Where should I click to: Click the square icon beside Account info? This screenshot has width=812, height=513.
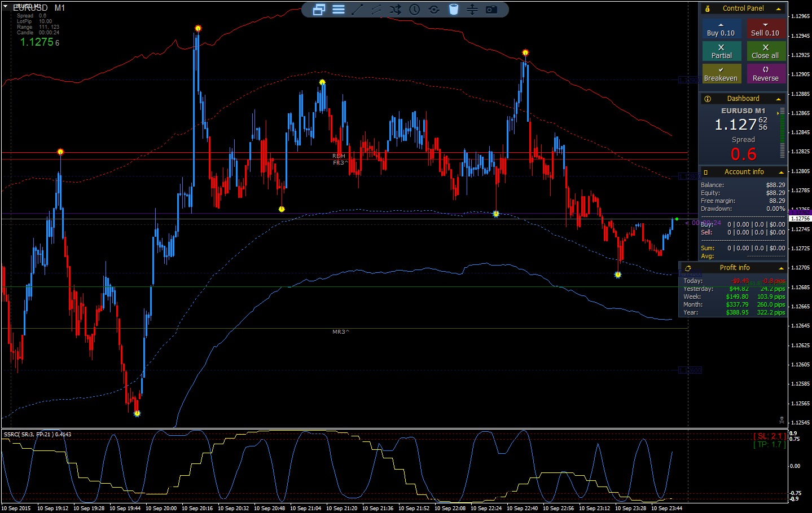[x=705, y=173]
